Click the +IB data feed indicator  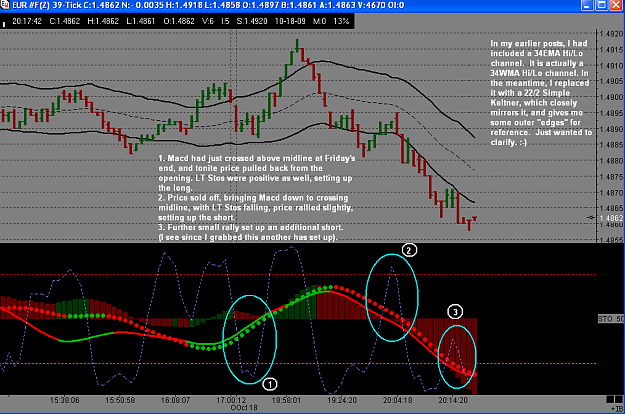click(x=616, y=408)
